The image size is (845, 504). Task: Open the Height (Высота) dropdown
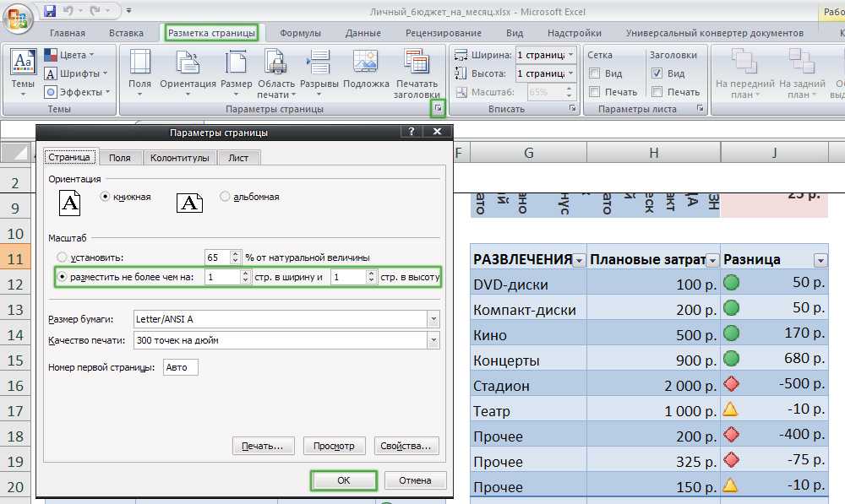pyautogui.click(x=570, y=73)
